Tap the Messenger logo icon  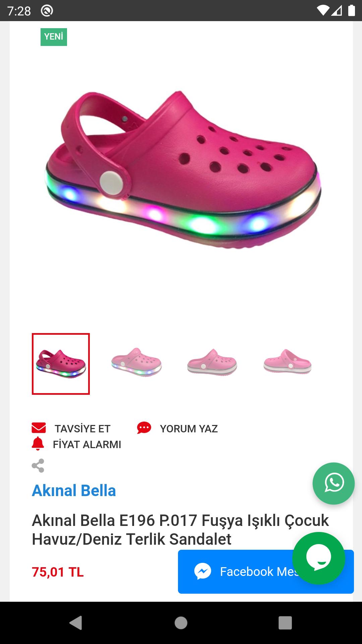(203, 571)
